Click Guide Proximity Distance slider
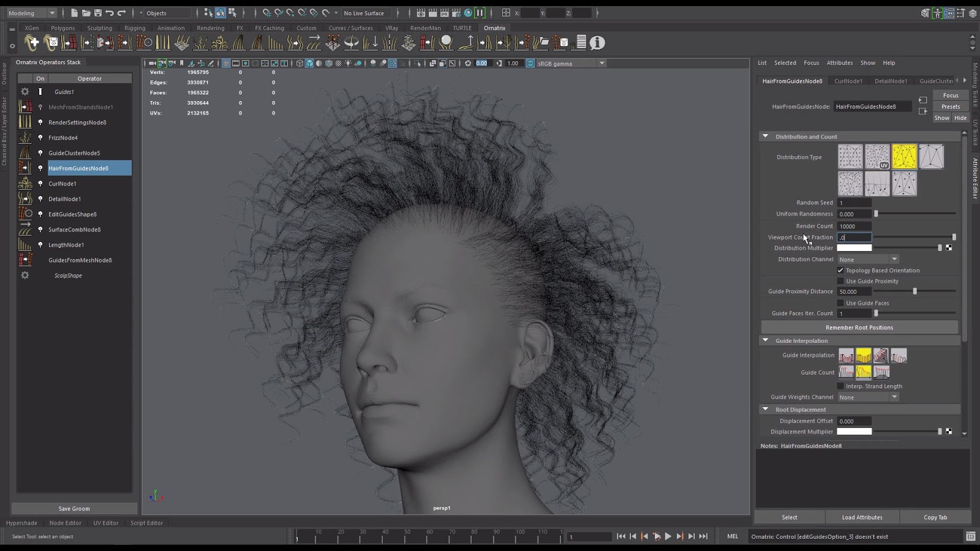 [x=915, y=291]
